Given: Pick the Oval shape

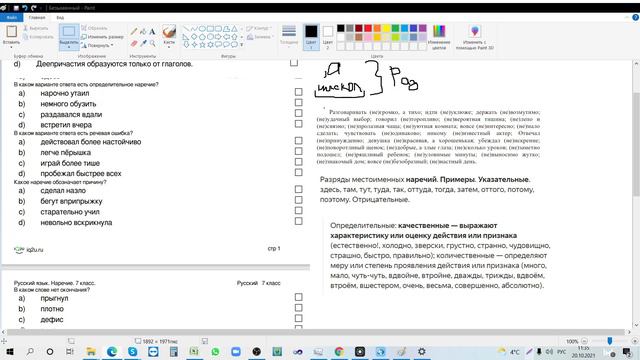Looking at the screenshot, I should (x=202, y=29).
